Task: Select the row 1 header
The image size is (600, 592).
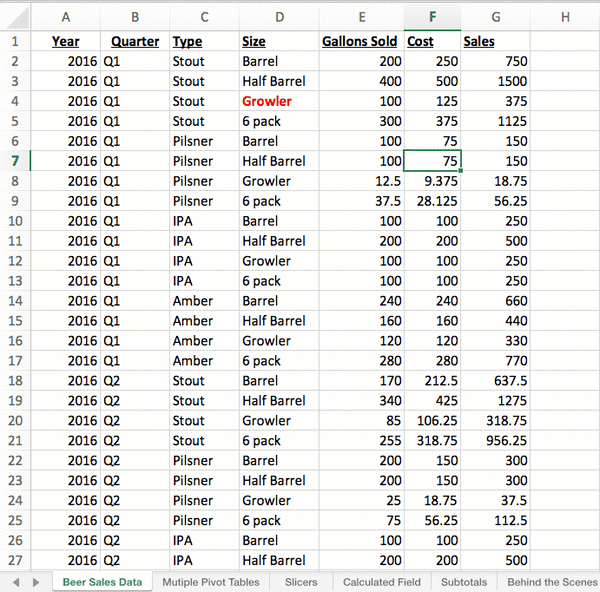Action: pyautogui.click(x=15, y=41)
